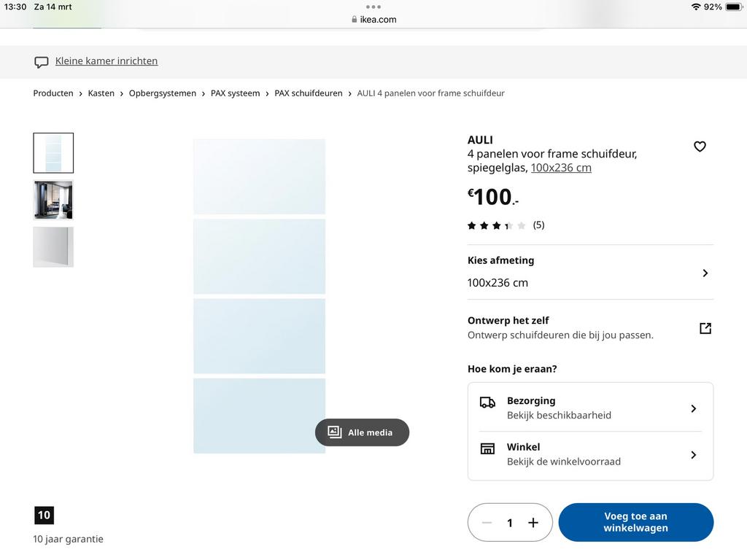
Task: Tap the 10 year warranty badge
Action: coord(44,516)
